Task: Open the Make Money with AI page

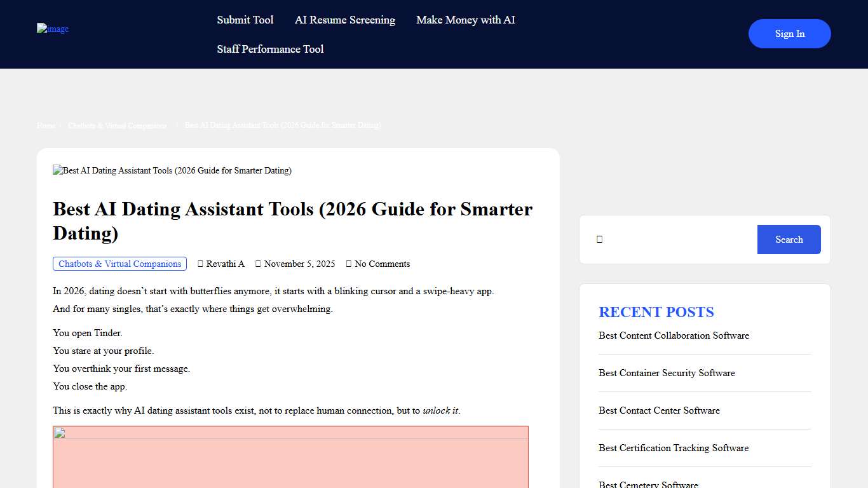Action: [x=465, y=20]
